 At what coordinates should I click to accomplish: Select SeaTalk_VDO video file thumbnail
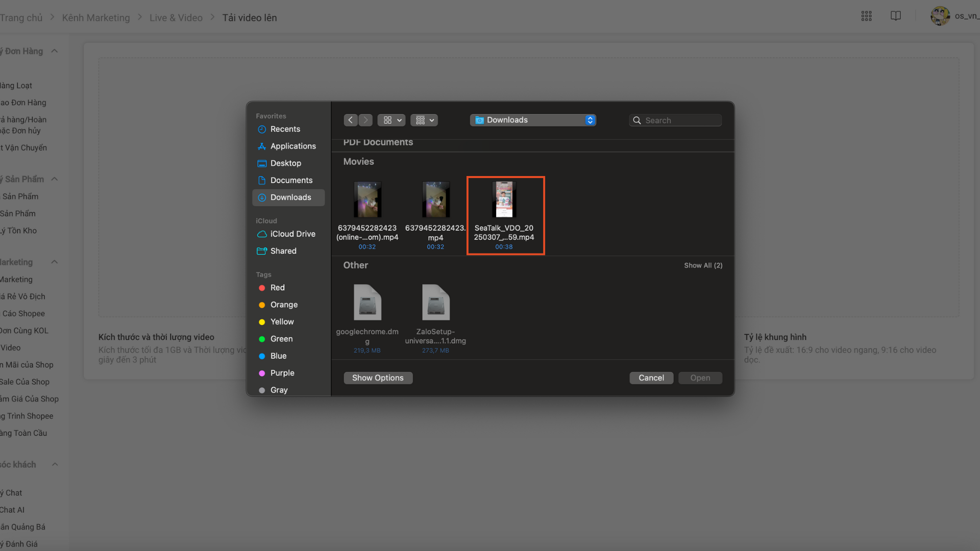(504, 200)
